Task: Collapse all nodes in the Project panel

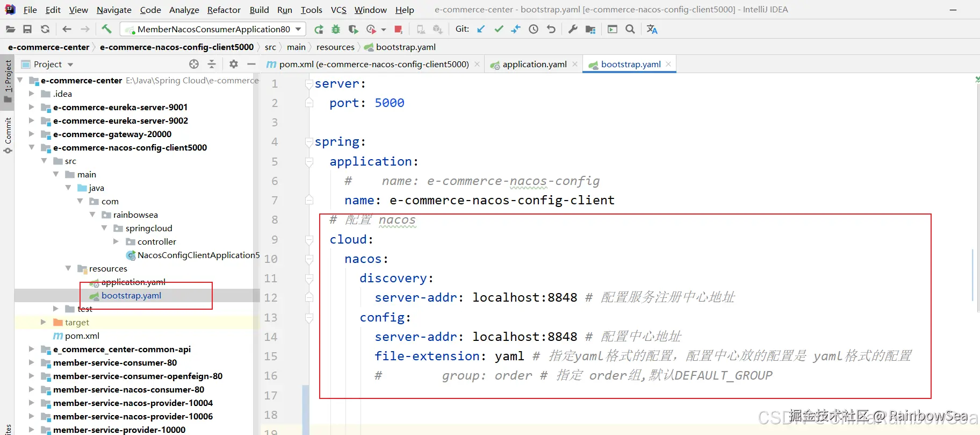Action: pyautogui.click(x=212, y=64)
